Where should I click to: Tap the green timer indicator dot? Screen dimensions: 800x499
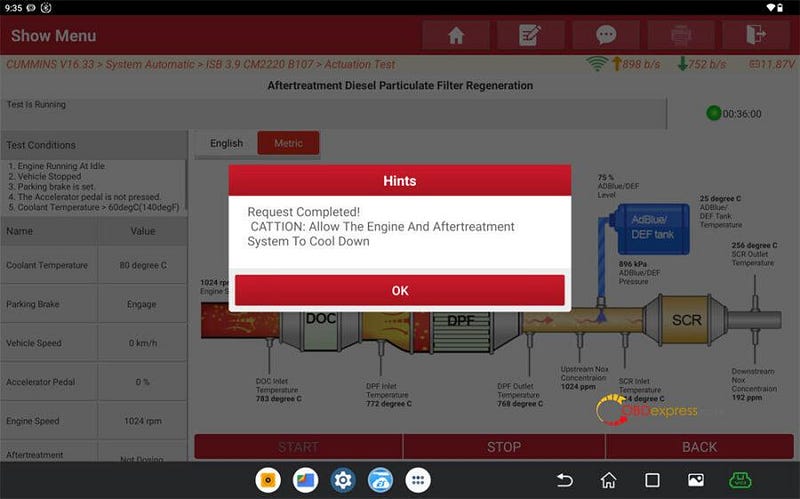point(713,113)
